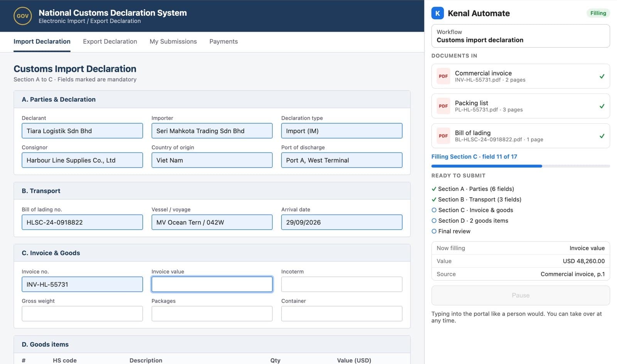Click the Section D pending circle icon
Screen dimensions: 617x364
(434, 221)
